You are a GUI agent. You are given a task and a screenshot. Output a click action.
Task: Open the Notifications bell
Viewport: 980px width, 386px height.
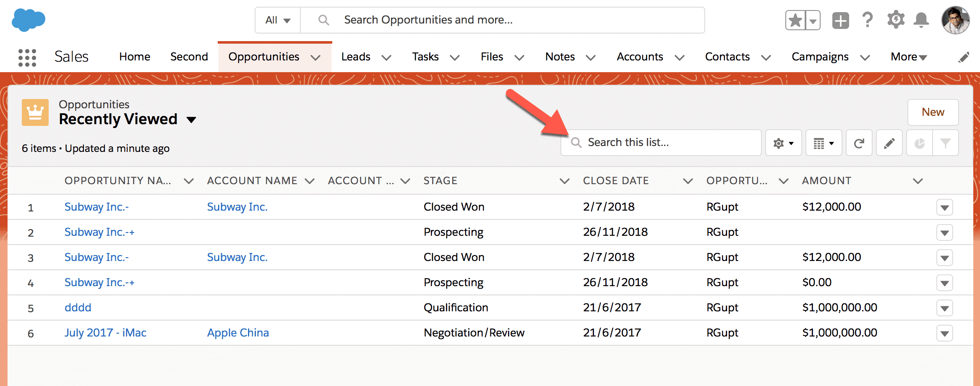921,20
